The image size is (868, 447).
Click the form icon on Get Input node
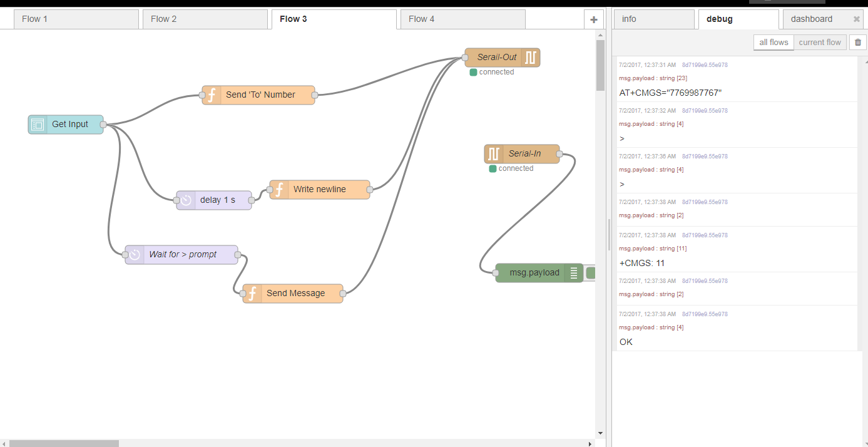(38, 125)
